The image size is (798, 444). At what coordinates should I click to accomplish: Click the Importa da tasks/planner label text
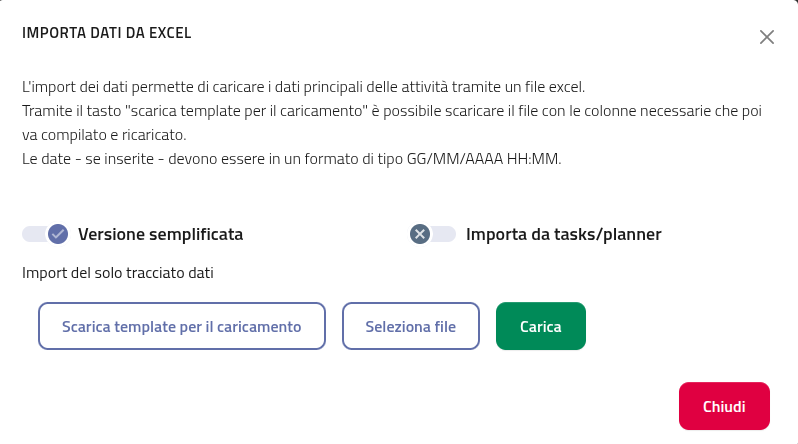[563, 235]
